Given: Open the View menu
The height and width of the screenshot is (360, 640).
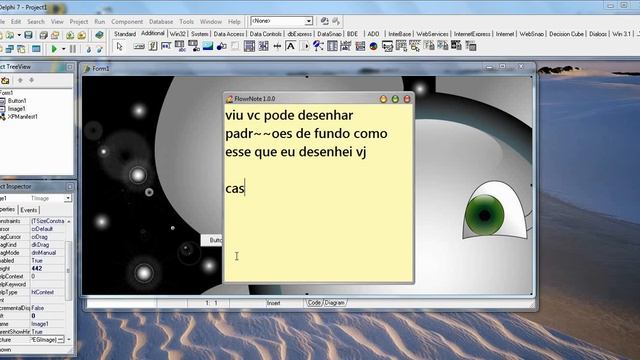Looking at the screenshot, I should point(57,21).
